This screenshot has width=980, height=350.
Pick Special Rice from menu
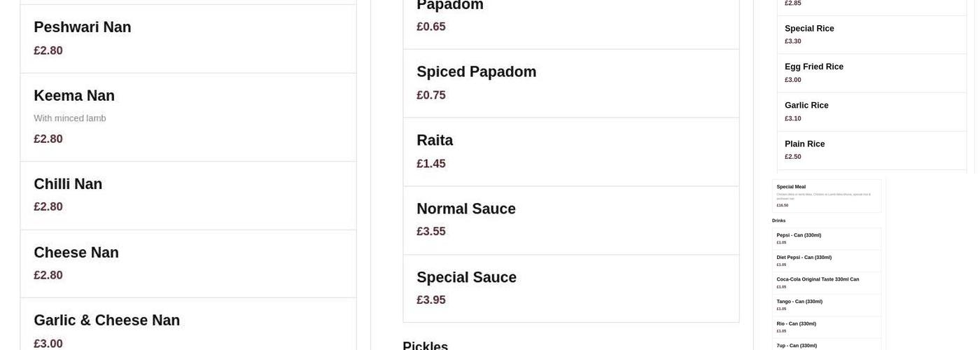coord(871,34)
